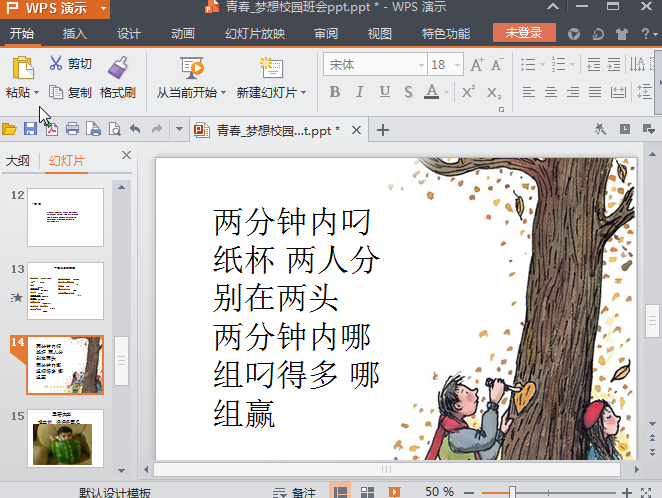The image size is (662, 498).
Task: Toggle the 备注 notes pane
Action: click(294, 493)
